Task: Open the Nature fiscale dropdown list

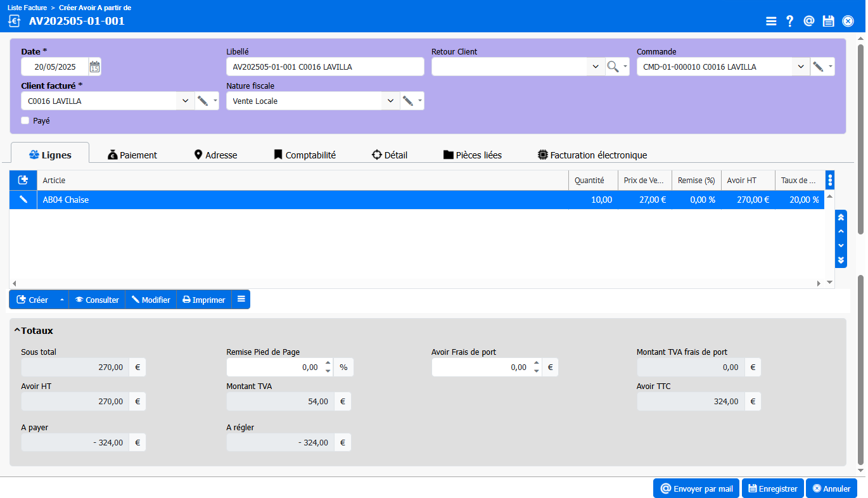Action: pyautogui.click(x=390, y=101)
